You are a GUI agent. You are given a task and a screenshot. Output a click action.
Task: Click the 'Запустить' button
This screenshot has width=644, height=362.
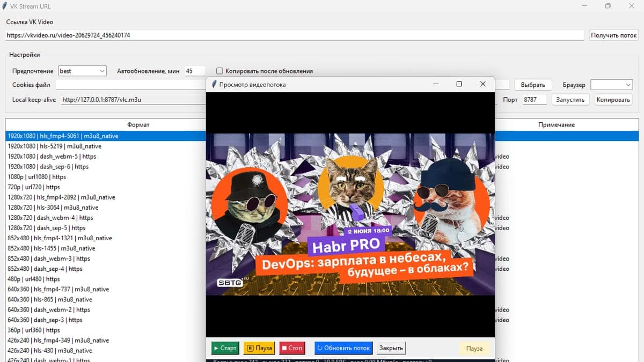570,100
